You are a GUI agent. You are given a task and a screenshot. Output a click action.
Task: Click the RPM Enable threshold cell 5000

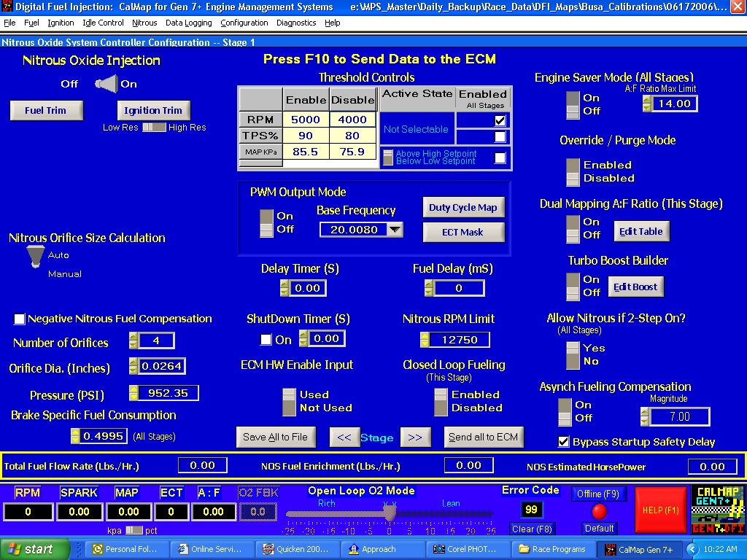pos(306,120)
